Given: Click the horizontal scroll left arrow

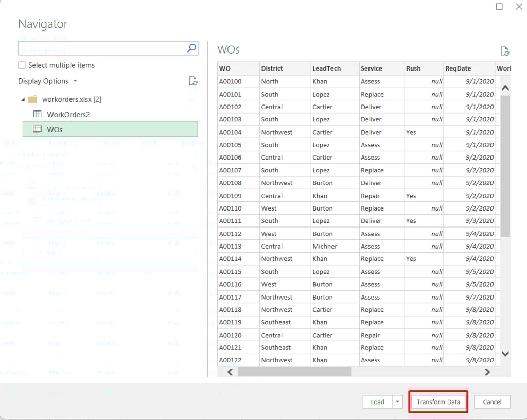Looking at the screenshot, I should (230, 372).
